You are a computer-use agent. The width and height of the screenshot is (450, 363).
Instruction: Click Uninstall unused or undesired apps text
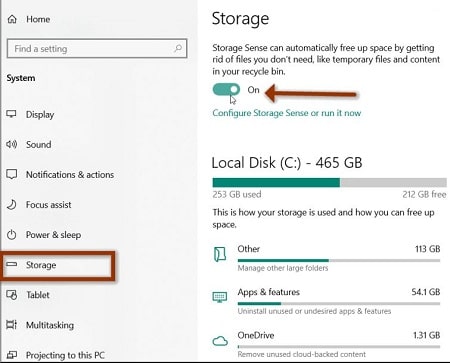314,311
